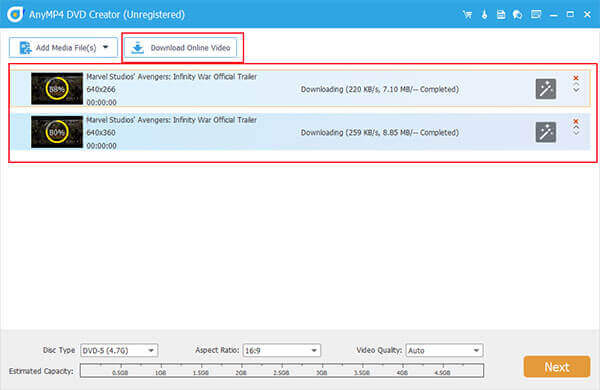Viewport: 600px width, 390px height.
Task: Open magic wand editor for the 640x360 video
Action: (x=546, y=132)
